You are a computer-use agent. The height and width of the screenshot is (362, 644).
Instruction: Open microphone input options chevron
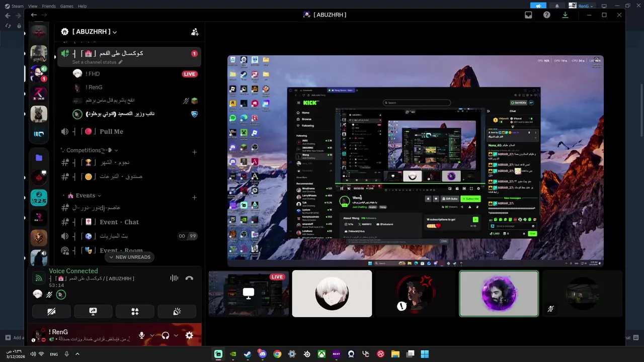click(152, 335)
